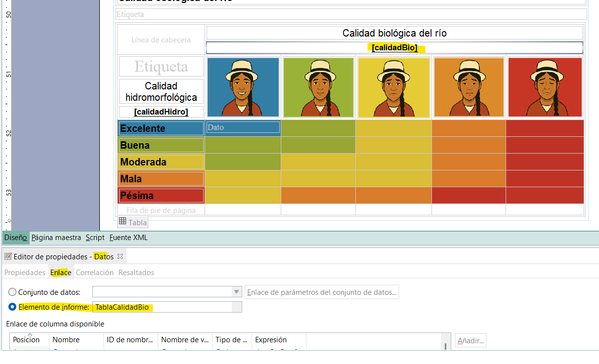Image resolution: width=599 pixels, height=364 pixels.
Task: Open the Conjunto de datos dropdown
Action: point(237,292)
